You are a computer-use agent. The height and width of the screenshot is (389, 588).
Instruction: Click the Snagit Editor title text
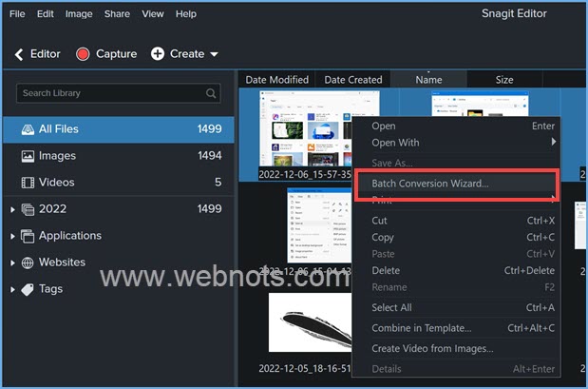tap(514, 14)
